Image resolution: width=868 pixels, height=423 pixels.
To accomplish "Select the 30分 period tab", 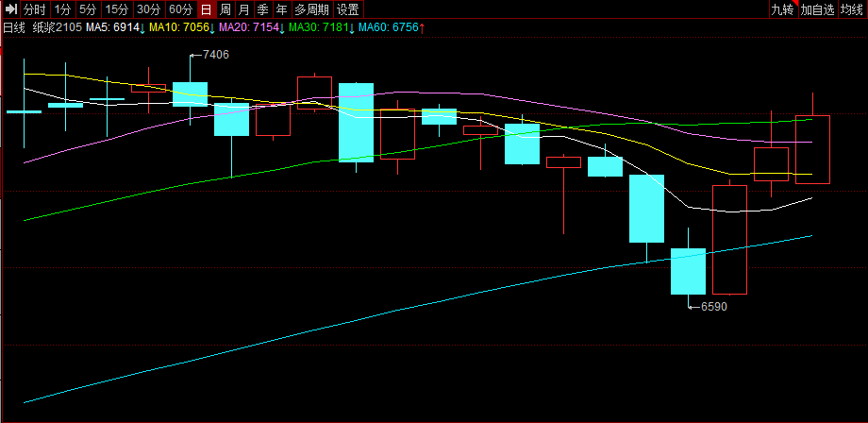I will tap(149, 8).
